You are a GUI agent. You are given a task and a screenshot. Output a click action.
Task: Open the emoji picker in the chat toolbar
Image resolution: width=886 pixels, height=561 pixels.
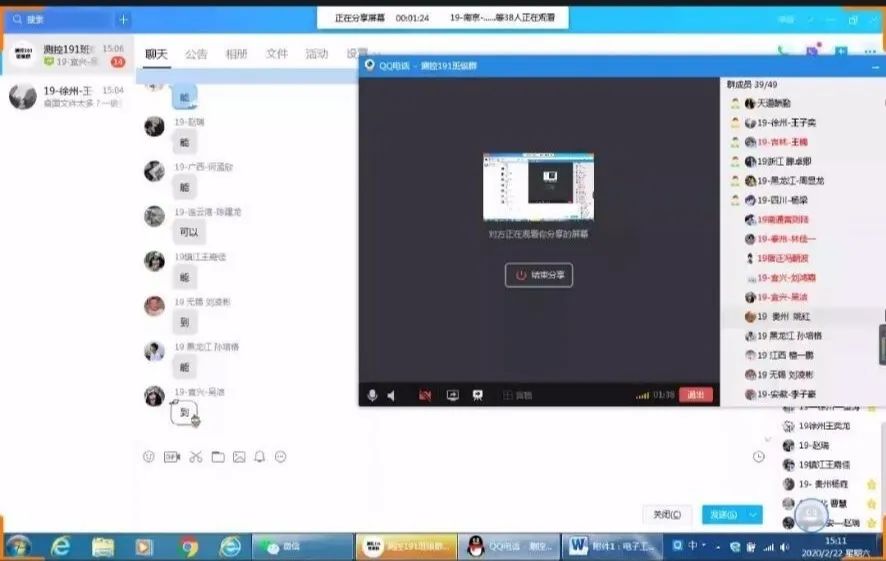pos(149,457)
